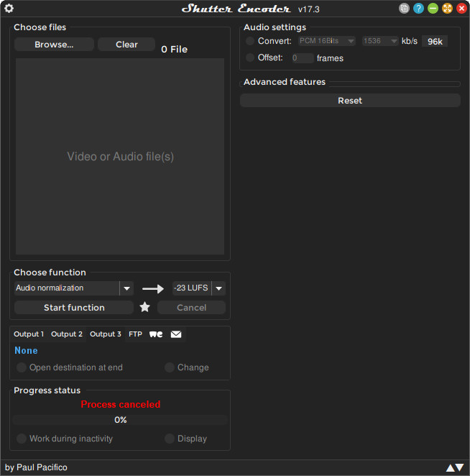
Task: Switch to the FTP tab
Action: [x=135, y=334]
